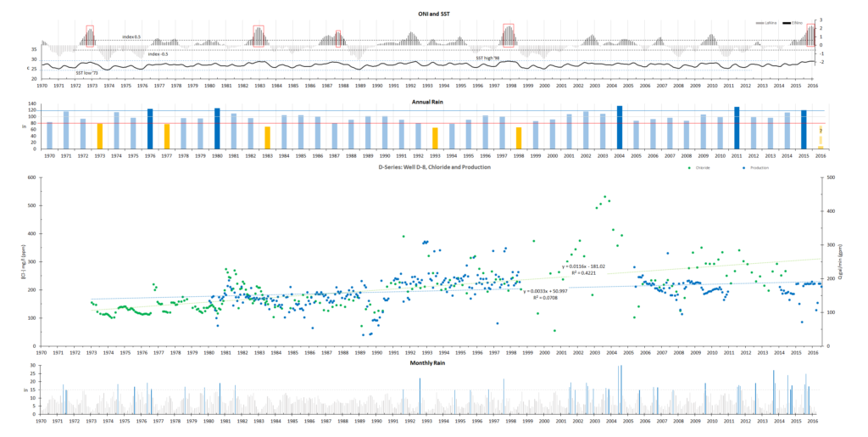Screen dimensions: 868x437
Task: Select the red highlight box at the 1973 peak
Action: (x=89, y=35)
